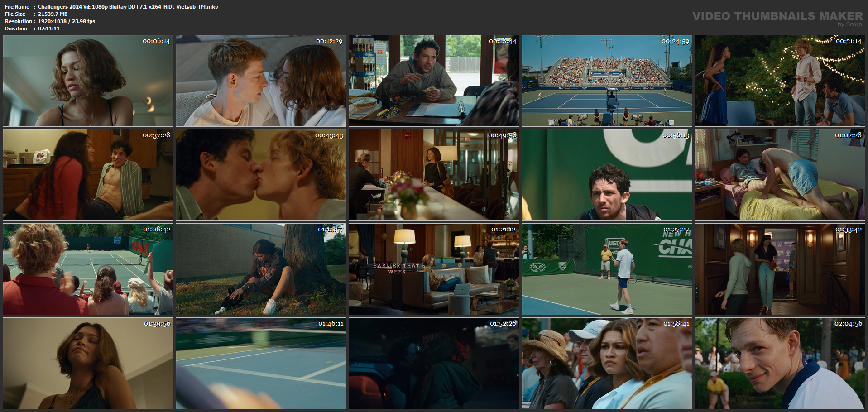Select the thumbnail stamped 00:49:58
This screenshot has height=412, width=868.
pos(434,175)
